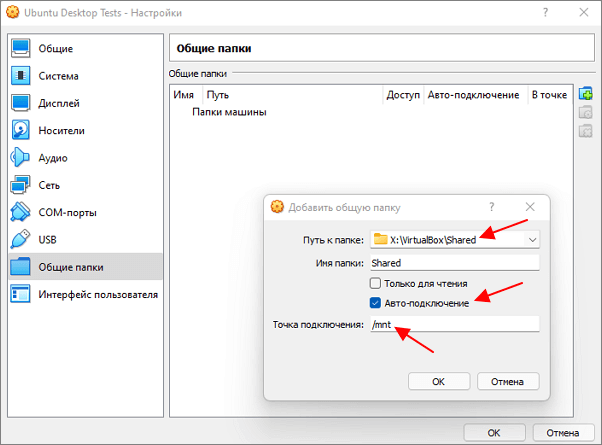Select the Общие папки sidebar icon
The width and height of the screenshot is (602, 445).
coord(20,266)
